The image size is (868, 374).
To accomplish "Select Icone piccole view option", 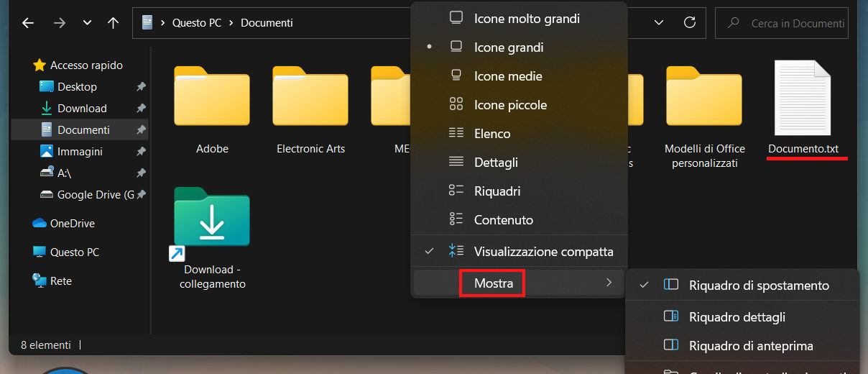I will point(510,105).
